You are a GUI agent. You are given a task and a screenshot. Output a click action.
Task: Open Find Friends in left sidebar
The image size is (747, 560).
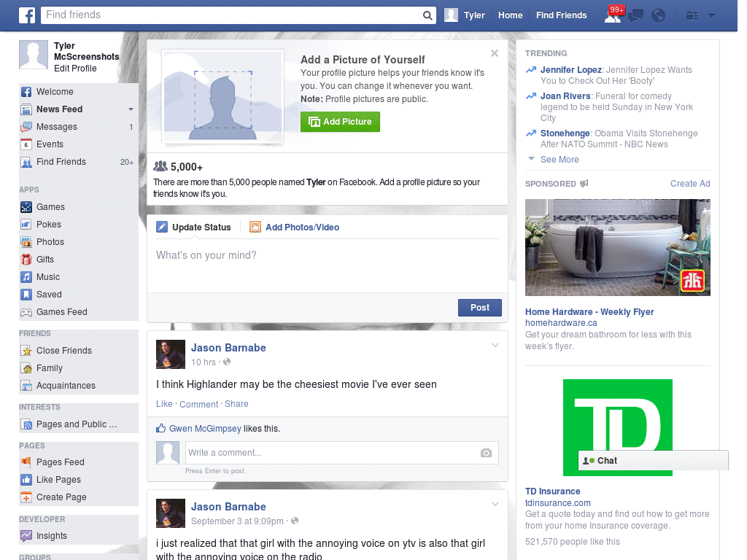click(77, 162)
